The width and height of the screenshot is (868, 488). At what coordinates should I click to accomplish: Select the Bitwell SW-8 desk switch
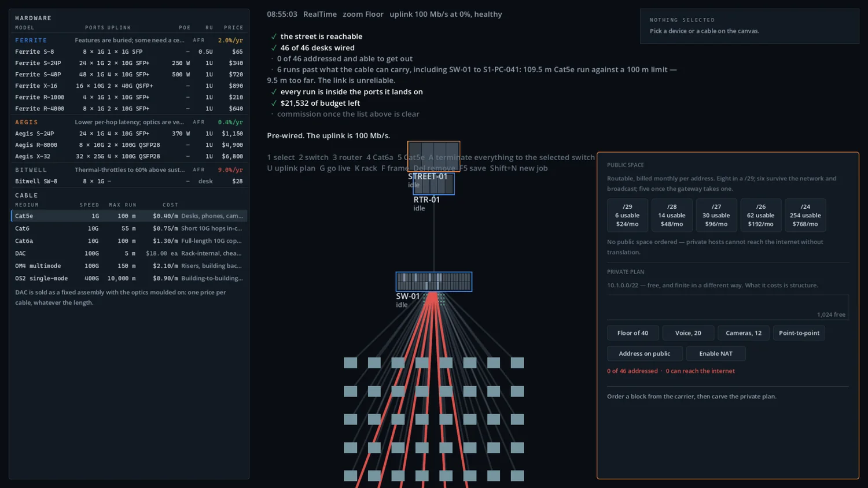tap(129, 181)
